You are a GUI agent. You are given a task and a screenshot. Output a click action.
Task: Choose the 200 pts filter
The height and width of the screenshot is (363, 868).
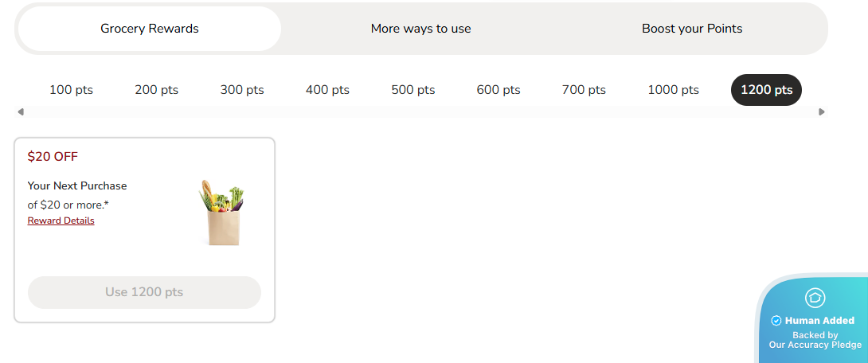tap(157, 90)
